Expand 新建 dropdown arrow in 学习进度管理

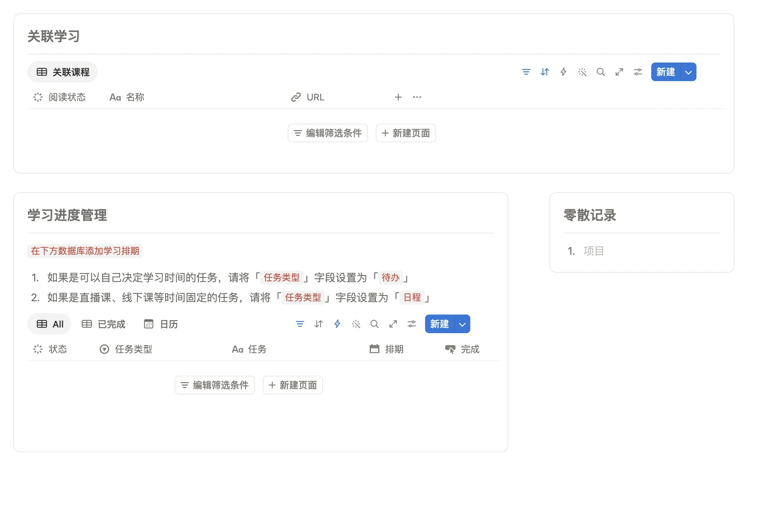(x=462, y=324)
